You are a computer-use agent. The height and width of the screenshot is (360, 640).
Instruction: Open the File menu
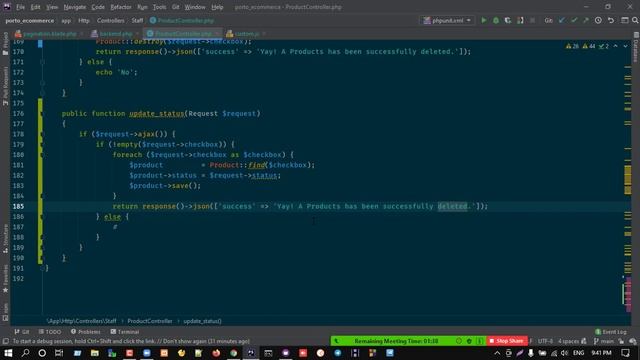(20, 7)
